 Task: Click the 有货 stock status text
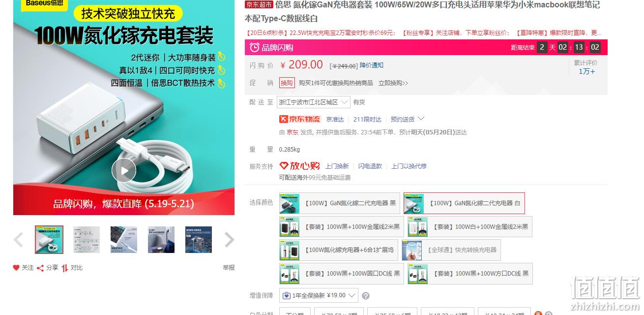(x=359, y=102)
